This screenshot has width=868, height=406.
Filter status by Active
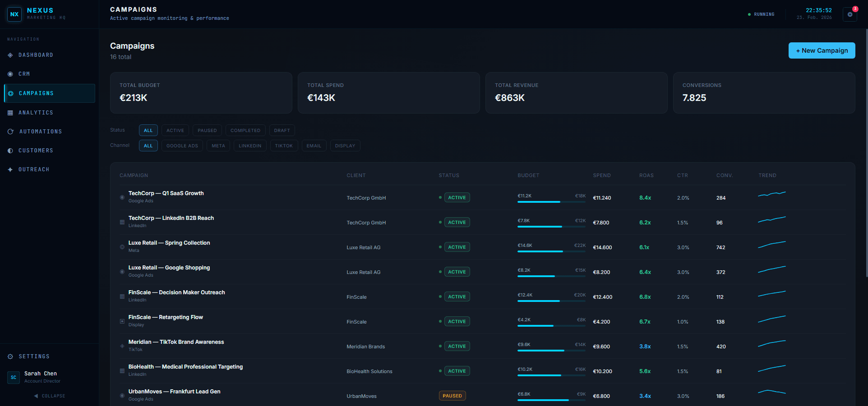(x=175, y=130)
